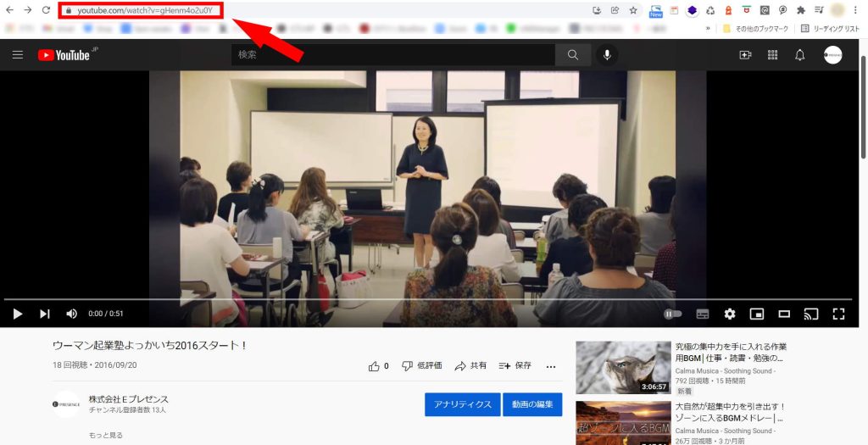Go to the YouTube home logo
The width and height of the screenshot is (868, 445).
64,55
